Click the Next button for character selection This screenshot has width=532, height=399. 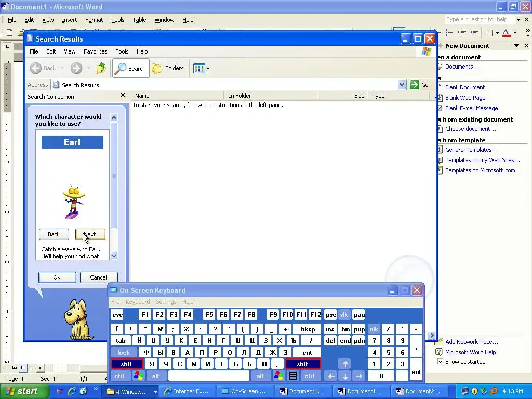point(90,234)
